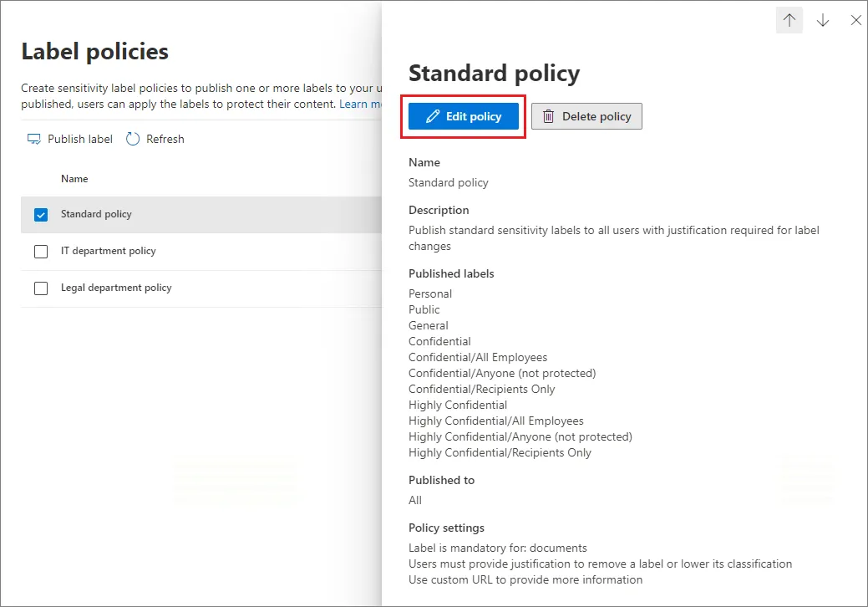Click the Refresh circular arrow icon
The image size is (868, 607).
pyautogui.click(x=133, y=139)
